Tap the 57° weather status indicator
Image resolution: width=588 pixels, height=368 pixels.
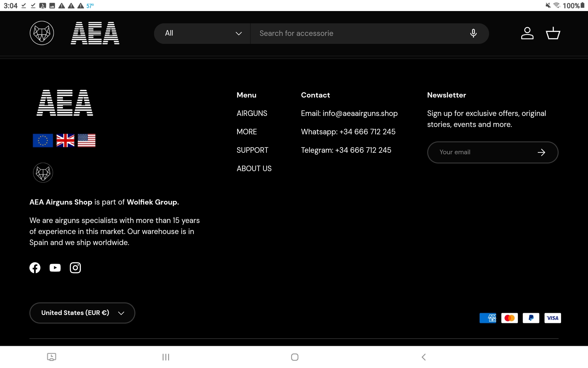(x=90, y=6)
